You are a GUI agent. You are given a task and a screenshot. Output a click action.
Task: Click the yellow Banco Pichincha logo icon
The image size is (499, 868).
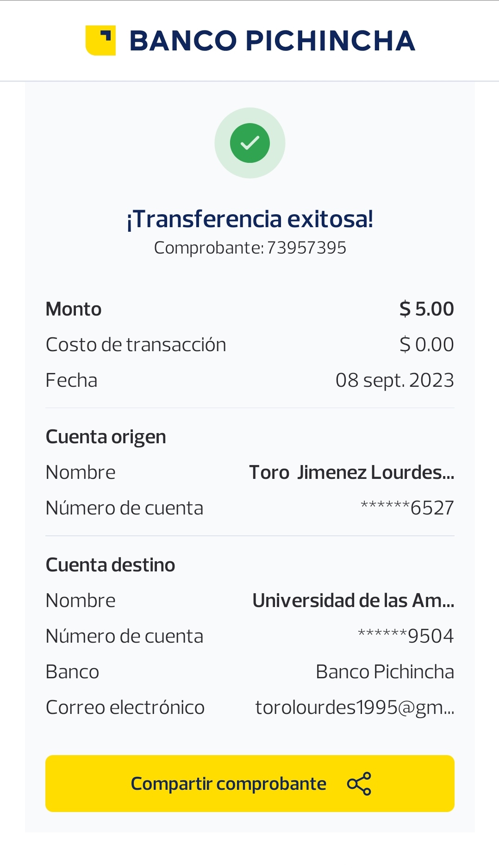(x=100, y=40)
